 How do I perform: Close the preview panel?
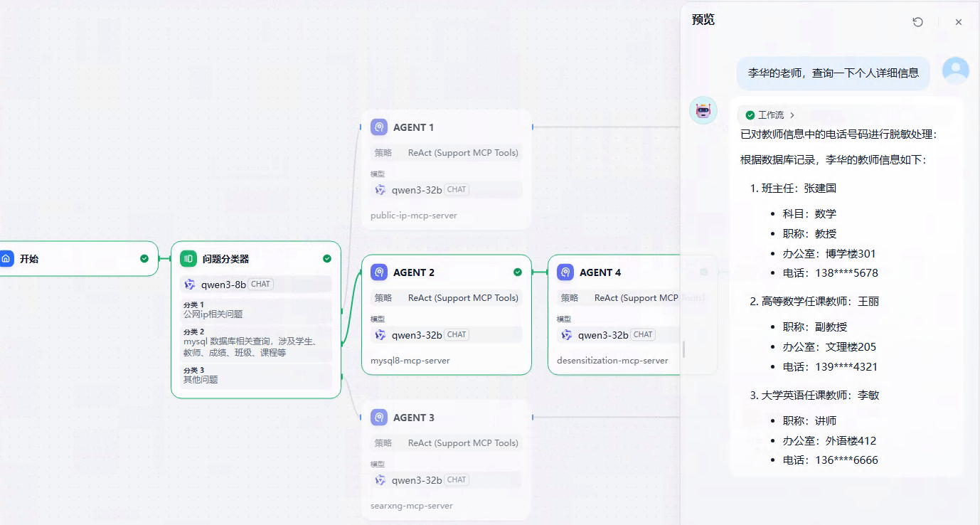tap(958, 22)
